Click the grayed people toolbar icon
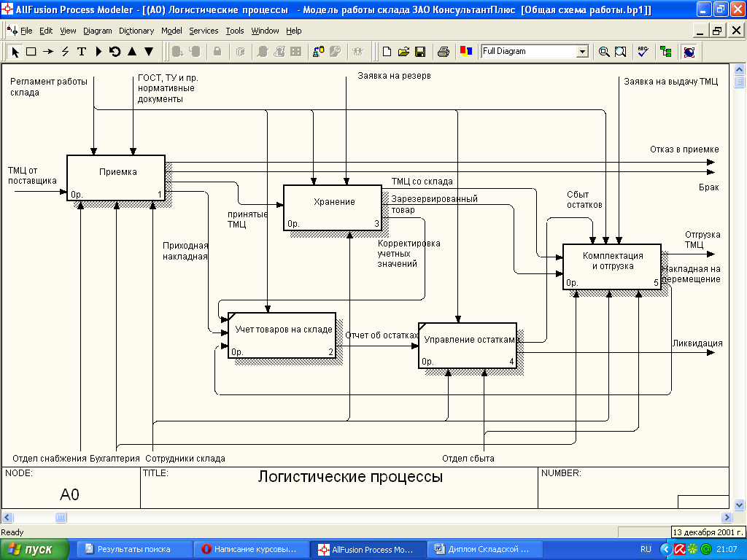The image size is (747, 560). point(357,52)
